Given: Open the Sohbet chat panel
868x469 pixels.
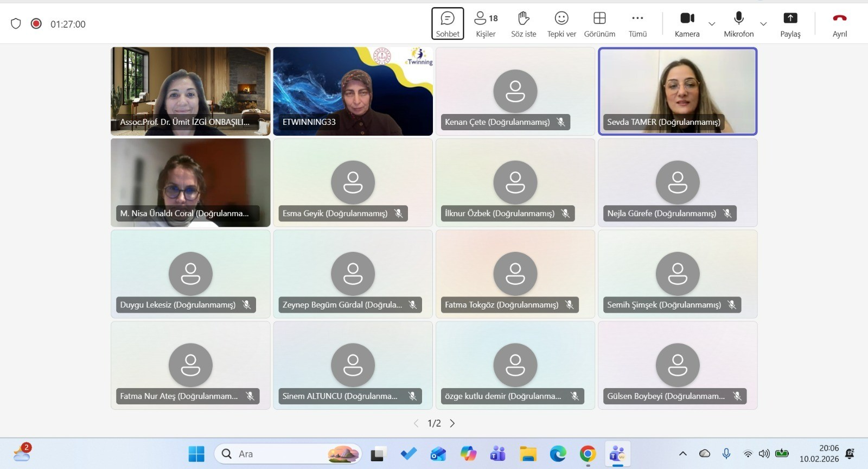Looking at the screenshot, I should [x=448, y=24].
